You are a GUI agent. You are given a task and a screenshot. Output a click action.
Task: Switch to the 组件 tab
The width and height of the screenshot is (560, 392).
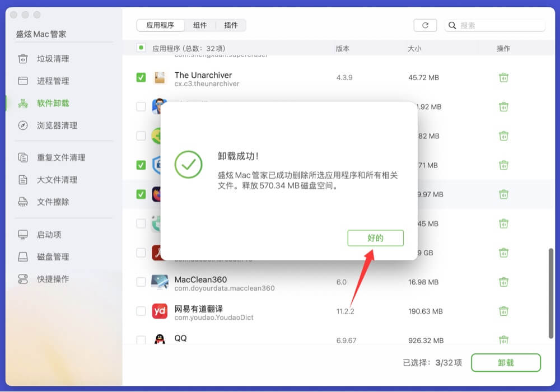click(200, 25)
